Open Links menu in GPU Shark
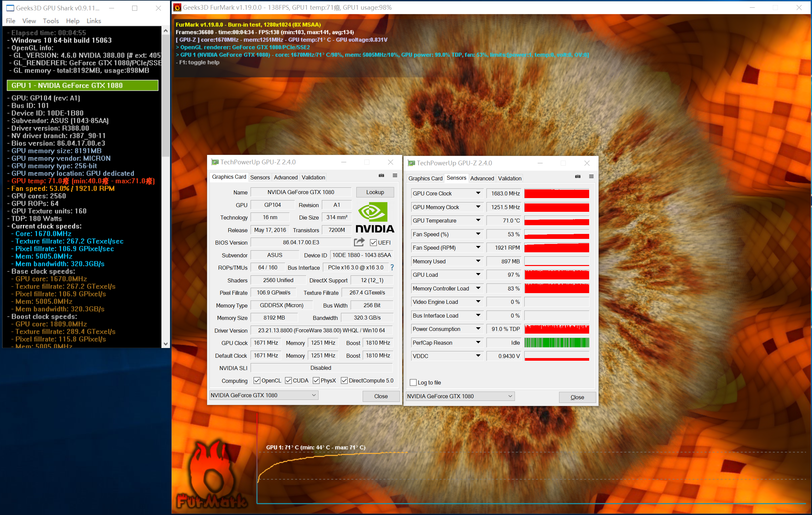 coord(94,21)
